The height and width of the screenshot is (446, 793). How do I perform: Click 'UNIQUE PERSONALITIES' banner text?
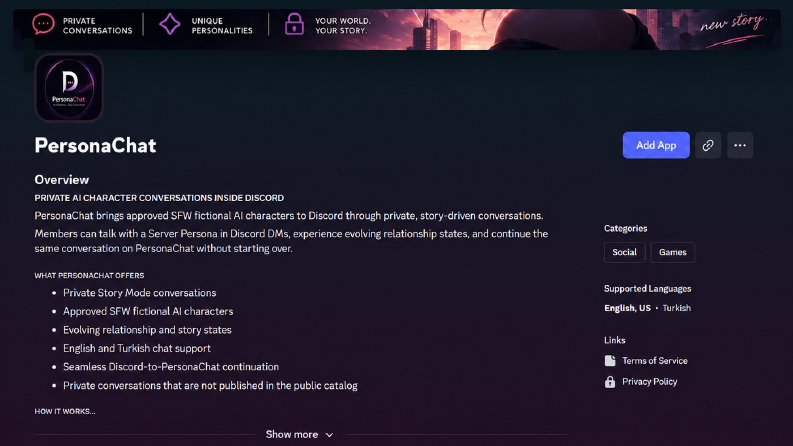click(x=222, y=26)
